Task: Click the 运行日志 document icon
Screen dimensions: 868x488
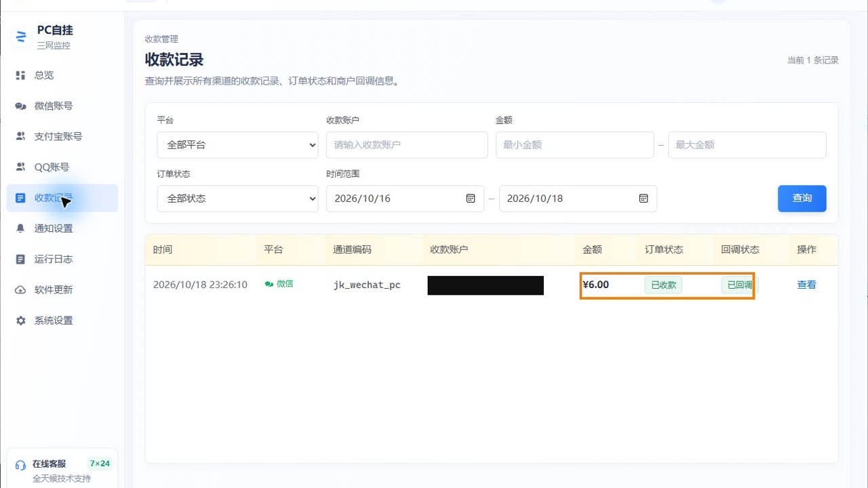Action: (20, 259)
